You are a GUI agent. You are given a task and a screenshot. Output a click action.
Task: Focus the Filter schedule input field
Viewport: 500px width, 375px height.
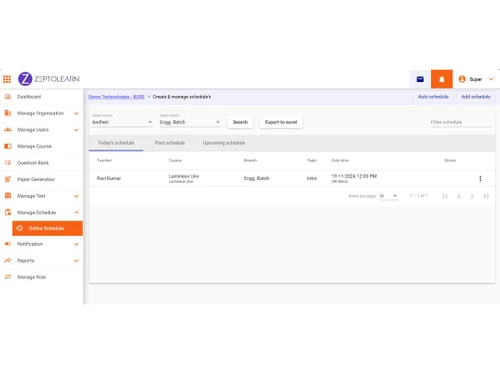461,122
